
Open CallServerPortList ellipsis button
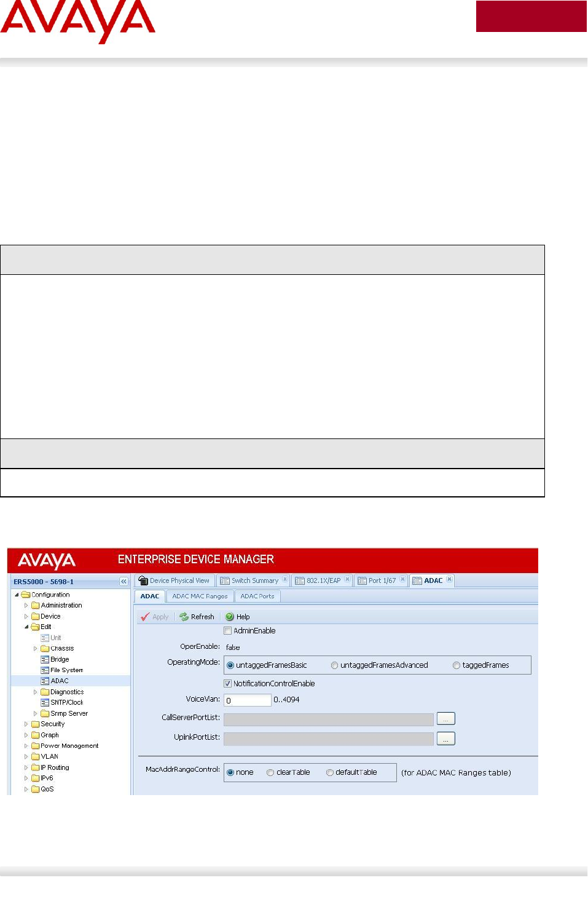tap(446, 718)
